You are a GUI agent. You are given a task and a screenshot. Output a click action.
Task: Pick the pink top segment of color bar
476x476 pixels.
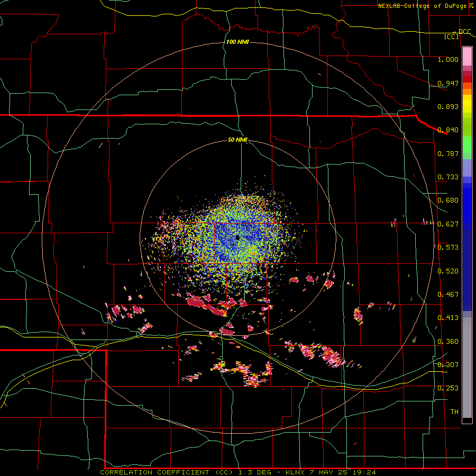pos(467,56)
